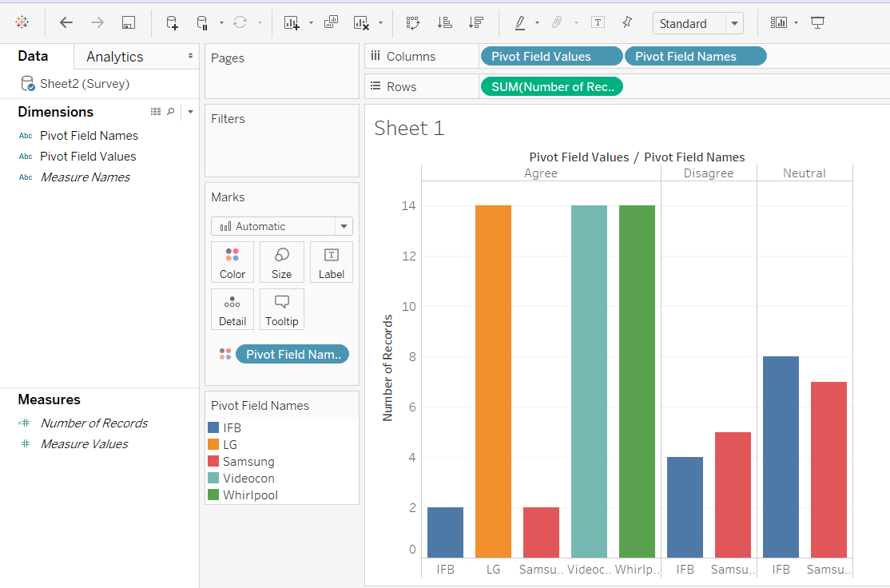Select Measure Values measure

[84, 444]
